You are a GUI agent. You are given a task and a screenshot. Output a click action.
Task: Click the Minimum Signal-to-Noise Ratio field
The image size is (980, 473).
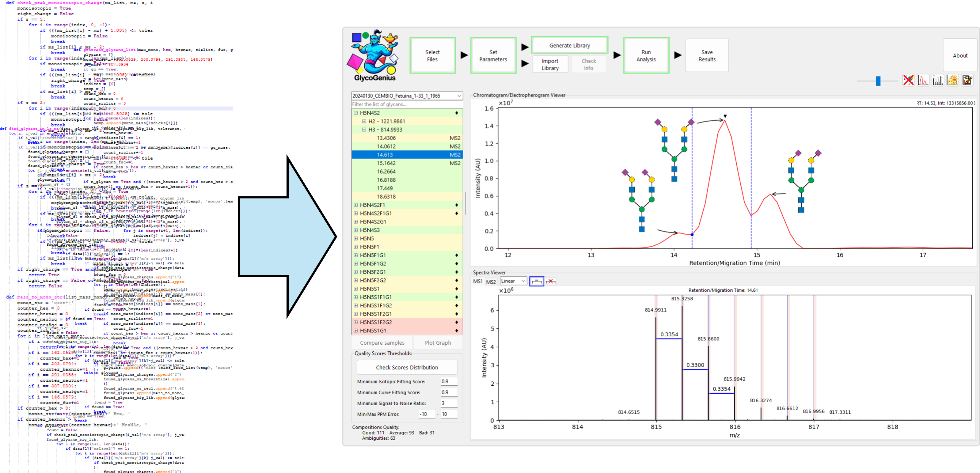point(449,403)
